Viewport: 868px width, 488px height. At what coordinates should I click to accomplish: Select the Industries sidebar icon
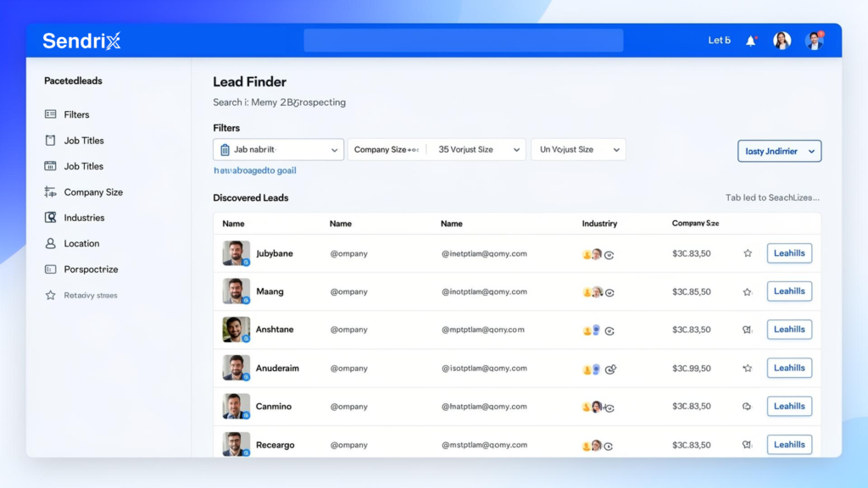pos(50,218)
